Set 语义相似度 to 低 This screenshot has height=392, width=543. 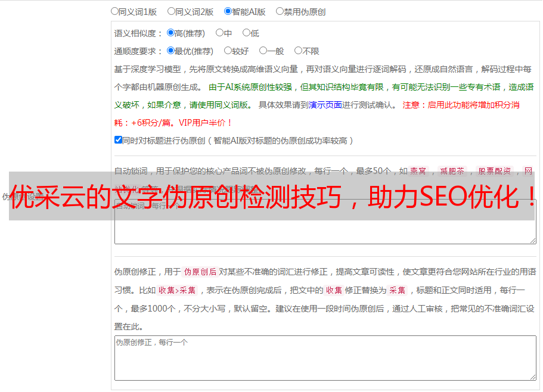(246, 33)
